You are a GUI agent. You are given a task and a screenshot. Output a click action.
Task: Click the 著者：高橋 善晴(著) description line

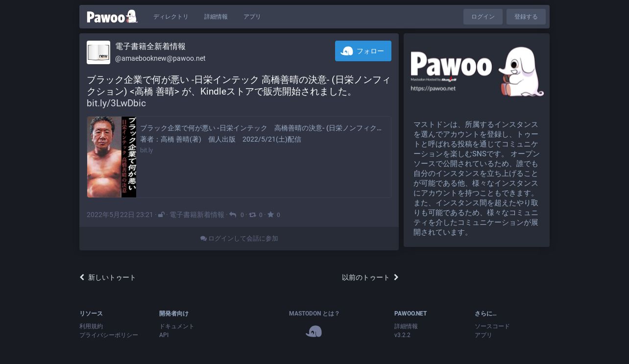220,139
